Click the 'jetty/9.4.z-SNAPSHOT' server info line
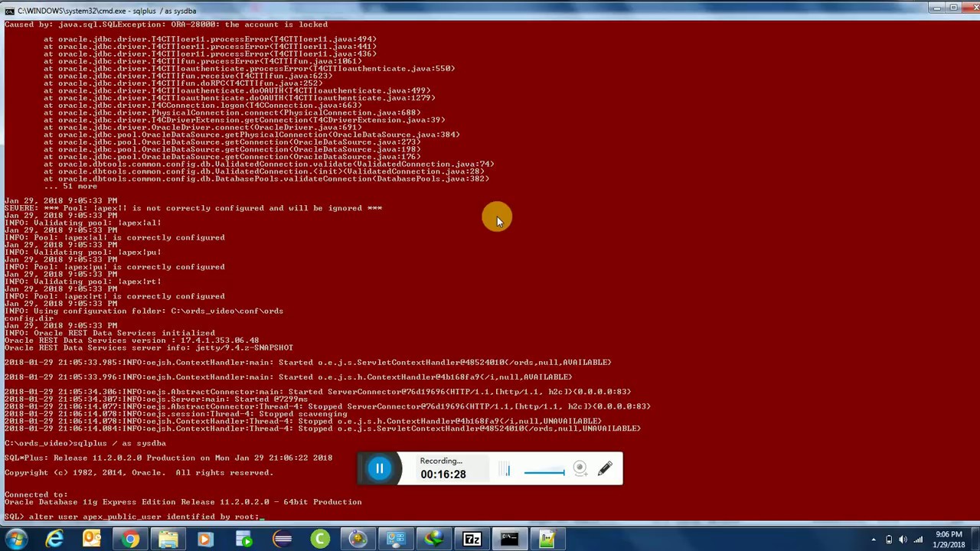Viewport: 980px width, 551px height. pos(149,347)
